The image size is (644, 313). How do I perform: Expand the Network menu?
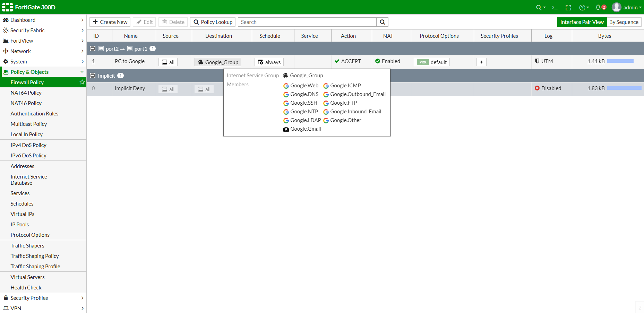43,51
